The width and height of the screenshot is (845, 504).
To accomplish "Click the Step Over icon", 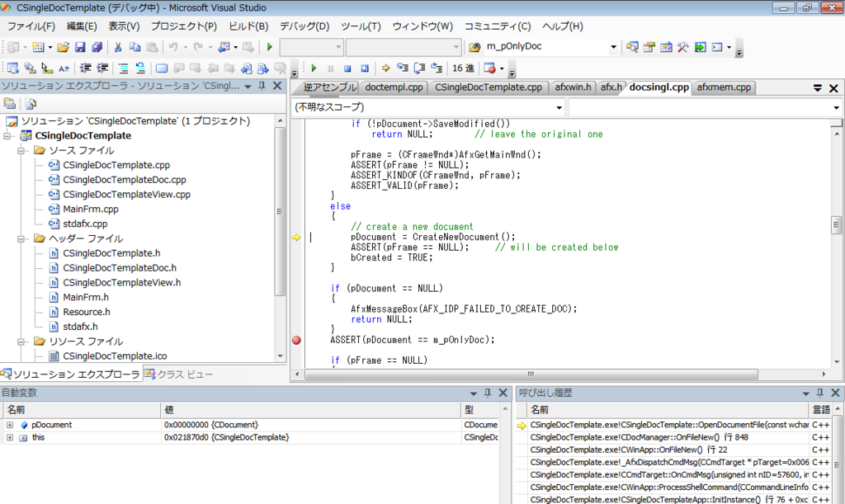I will coord(419,68).
